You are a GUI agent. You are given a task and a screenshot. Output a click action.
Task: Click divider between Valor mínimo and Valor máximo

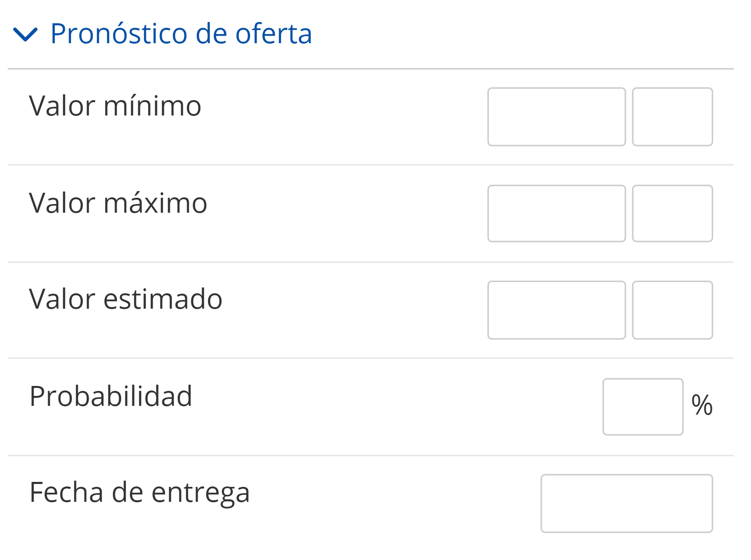point(371,165)
